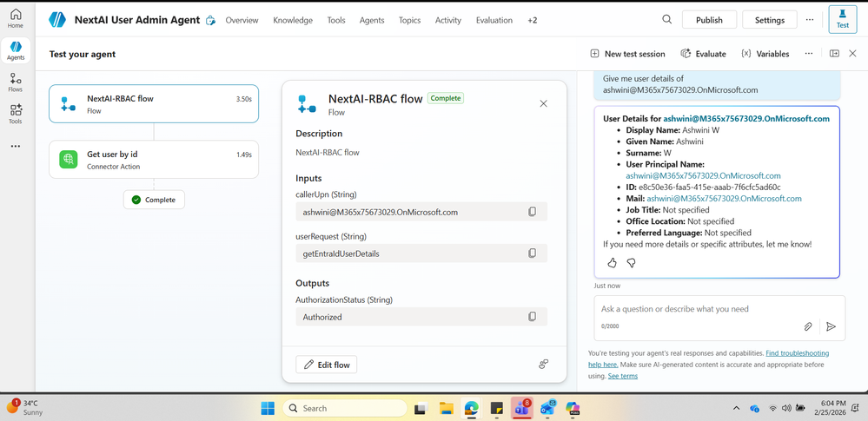Click the attach file paperclip icon
868x421 pixels.
(x=808, y=326)
